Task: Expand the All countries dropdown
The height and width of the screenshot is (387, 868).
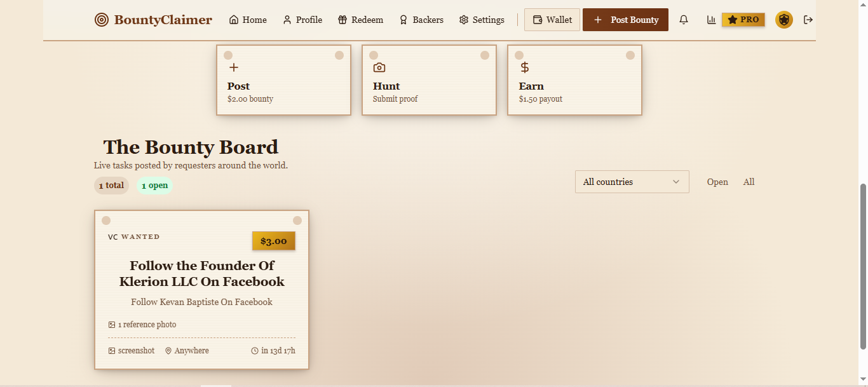Action: (x=632, y=182)
